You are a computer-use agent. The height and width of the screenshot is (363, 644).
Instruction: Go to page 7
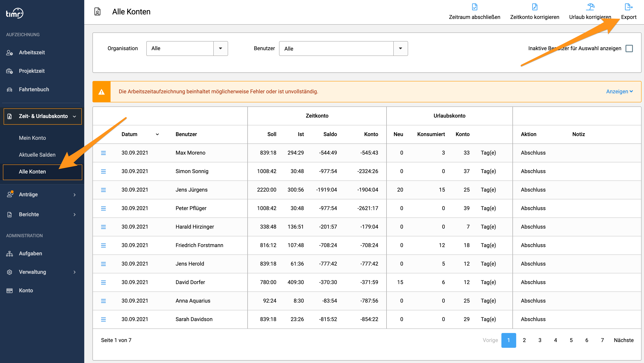(x=602, y=340)
